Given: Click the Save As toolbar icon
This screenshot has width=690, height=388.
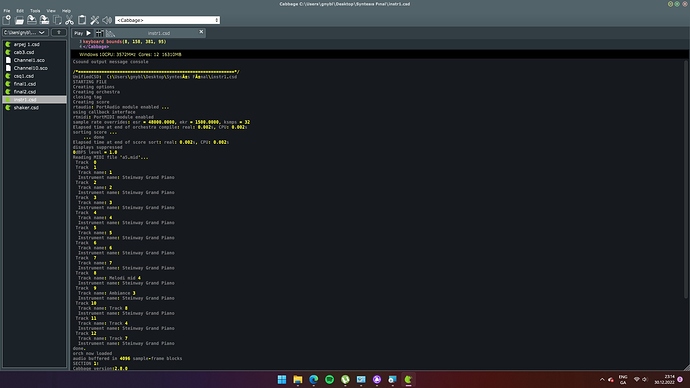Looking at the screenshot, I should coord(44,20).
